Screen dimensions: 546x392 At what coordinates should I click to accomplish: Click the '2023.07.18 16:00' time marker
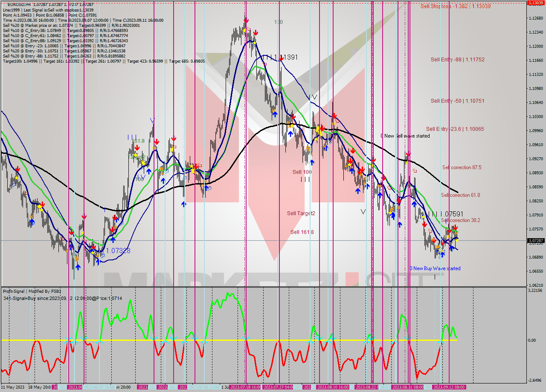[246, 387]
